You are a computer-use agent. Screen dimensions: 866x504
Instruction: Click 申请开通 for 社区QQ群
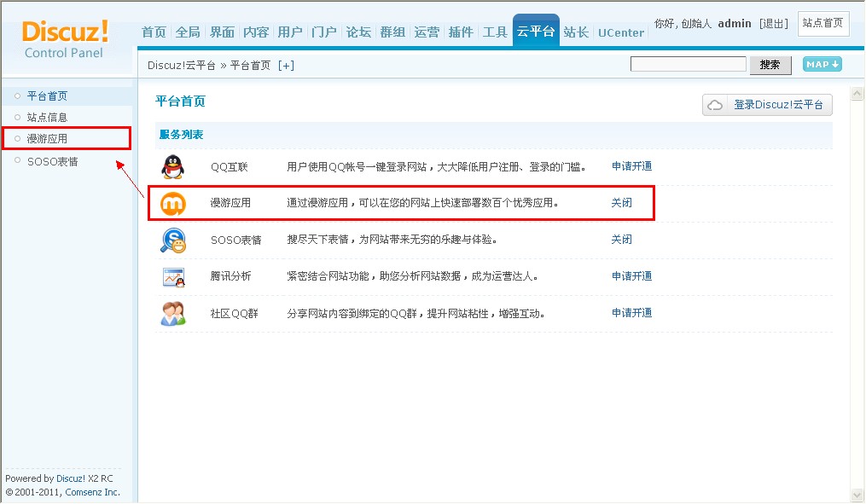(632, 312)
